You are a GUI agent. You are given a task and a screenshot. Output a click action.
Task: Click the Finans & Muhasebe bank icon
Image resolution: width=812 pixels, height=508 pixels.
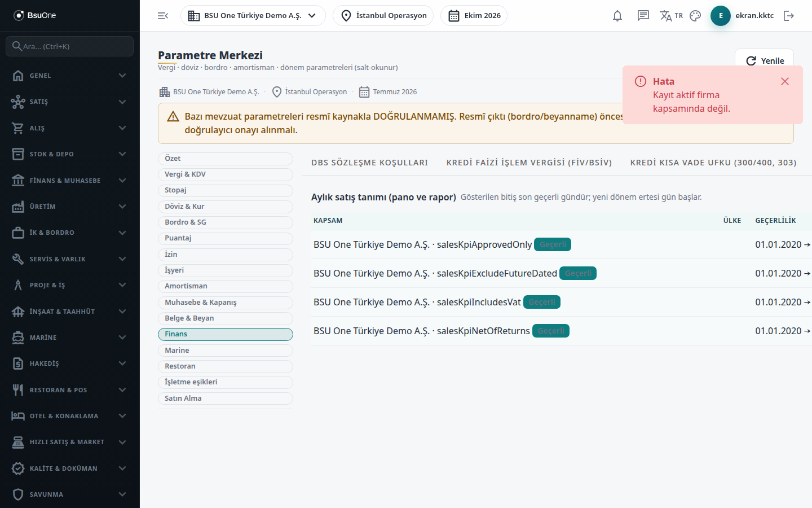[x=18, y=181]
